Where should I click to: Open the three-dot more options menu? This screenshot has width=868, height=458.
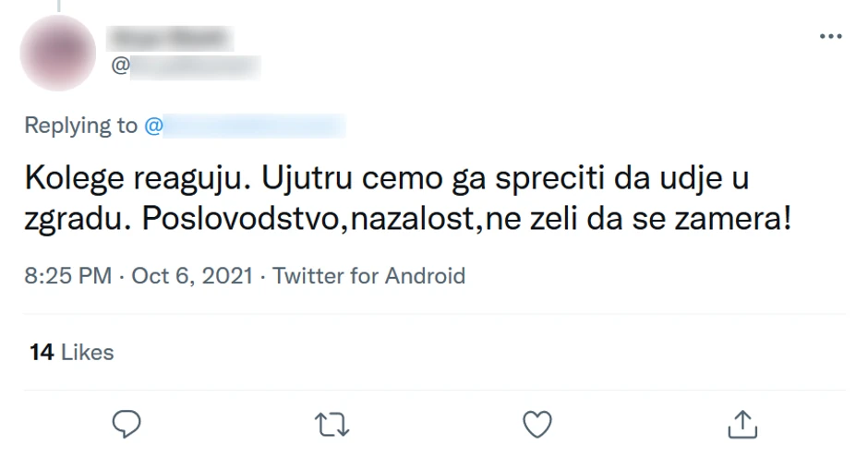coord(830,37)
